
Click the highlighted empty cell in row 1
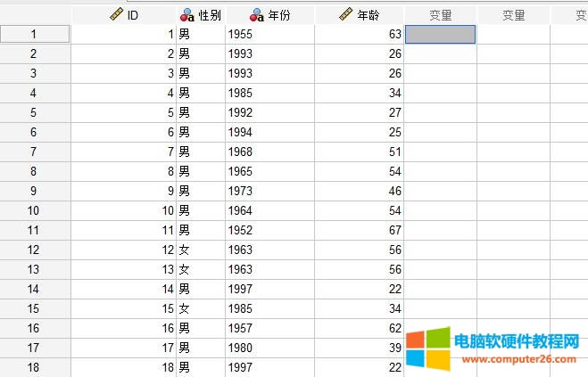tap(440, 34)
